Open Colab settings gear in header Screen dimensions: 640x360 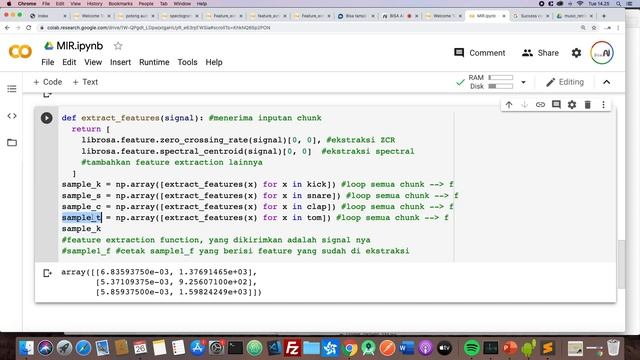(576, 53)
